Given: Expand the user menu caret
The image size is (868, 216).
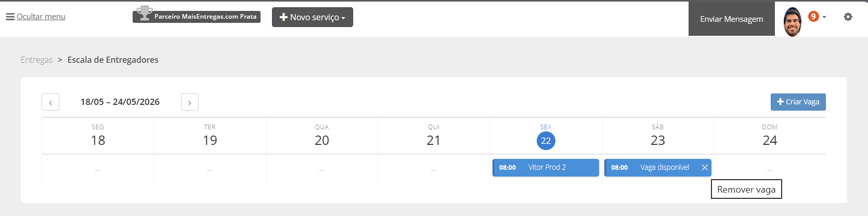Looking at the screenshot, I should [824, 17].
